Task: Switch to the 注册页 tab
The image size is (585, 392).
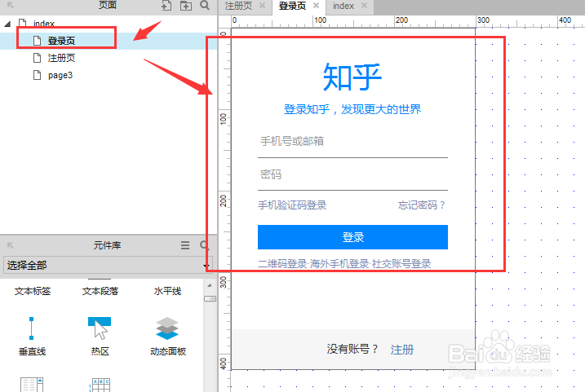Action: [x=238, y=6]
